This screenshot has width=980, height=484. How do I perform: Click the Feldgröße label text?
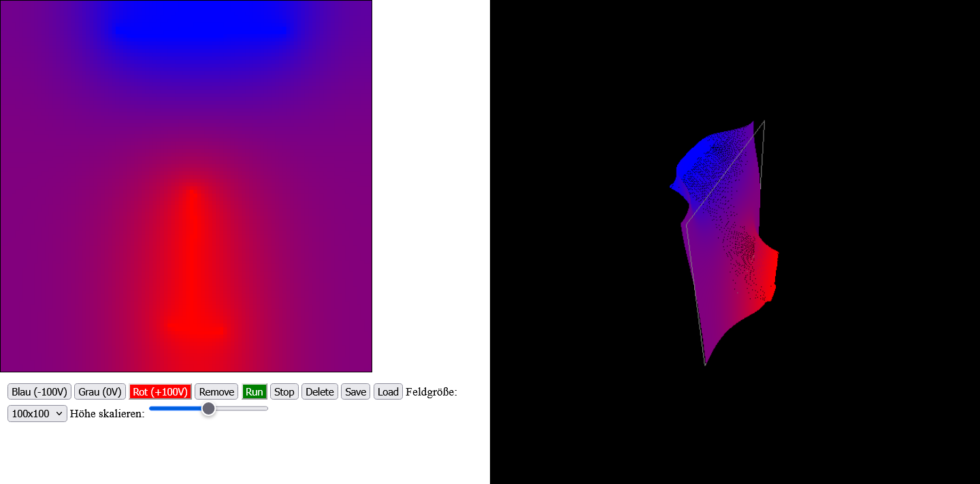(431, 392)
